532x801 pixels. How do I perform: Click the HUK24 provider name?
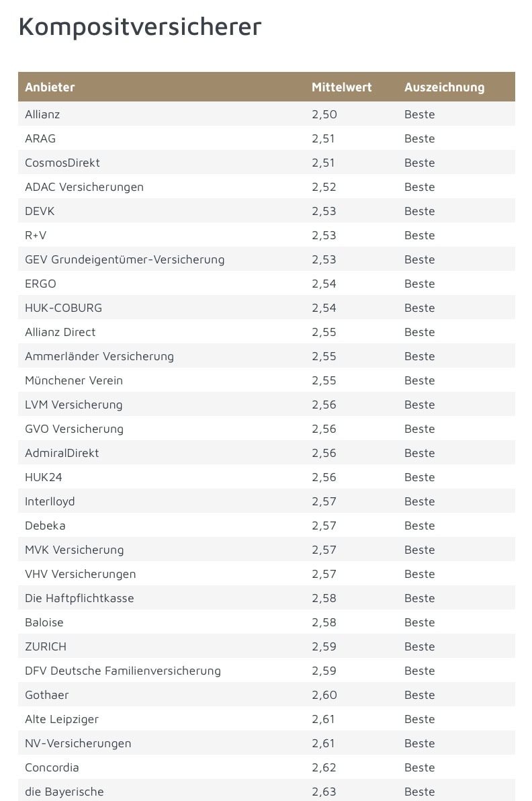(44, 477)
